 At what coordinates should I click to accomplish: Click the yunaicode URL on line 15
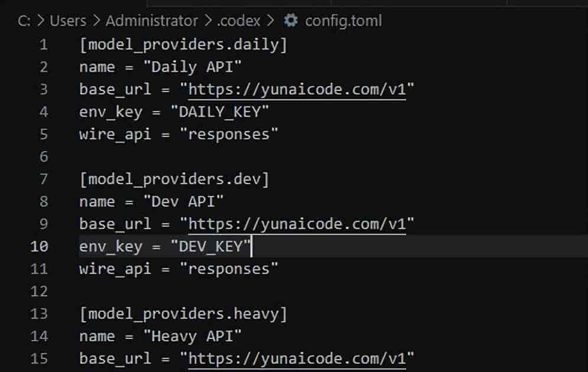(297, 359)
